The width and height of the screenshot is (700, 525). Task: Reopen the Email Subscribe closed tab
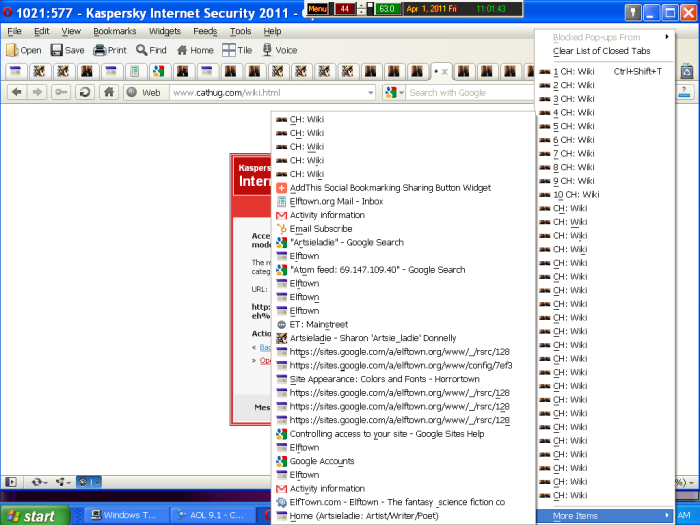[404, 229]
